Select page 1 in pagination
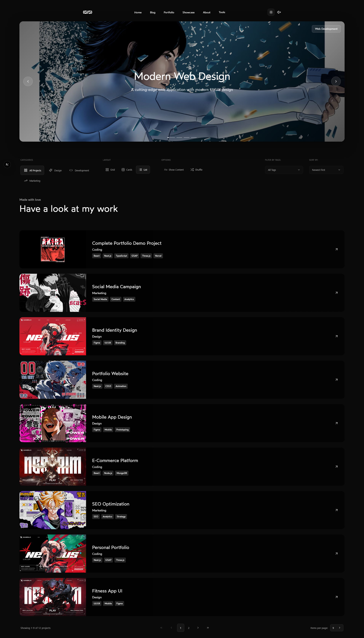 click(x=180, y=628)
